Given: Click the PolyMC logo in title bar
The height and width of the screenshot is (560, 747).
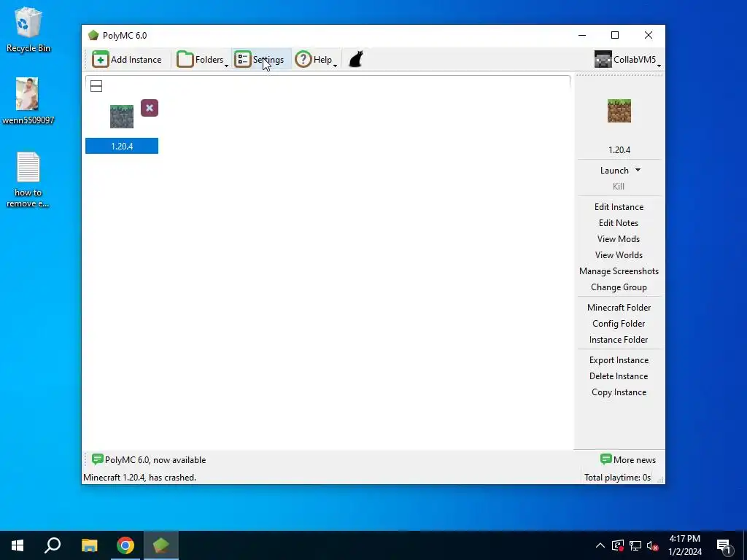Looking at the screenshot, I should pyautogui.click(x=93, y=35).
